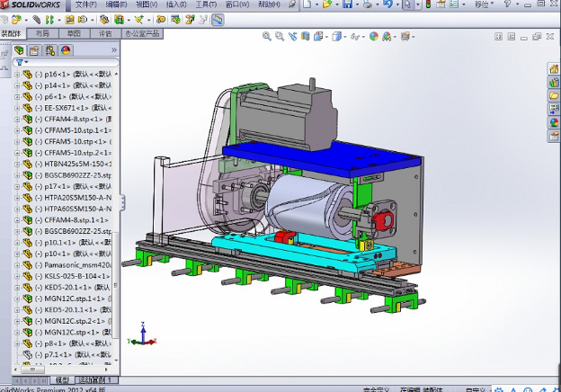
Task: Click the Zoom to Fit magnifier
Action: 267,37
